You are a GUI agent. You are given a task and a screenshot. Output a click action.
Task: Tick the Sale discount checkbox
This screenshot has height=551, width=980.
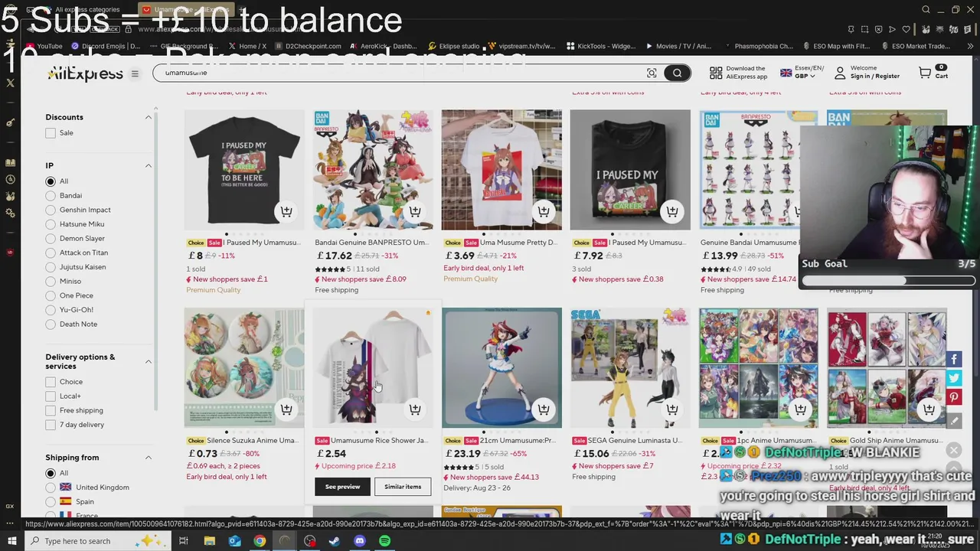[51, 133]
